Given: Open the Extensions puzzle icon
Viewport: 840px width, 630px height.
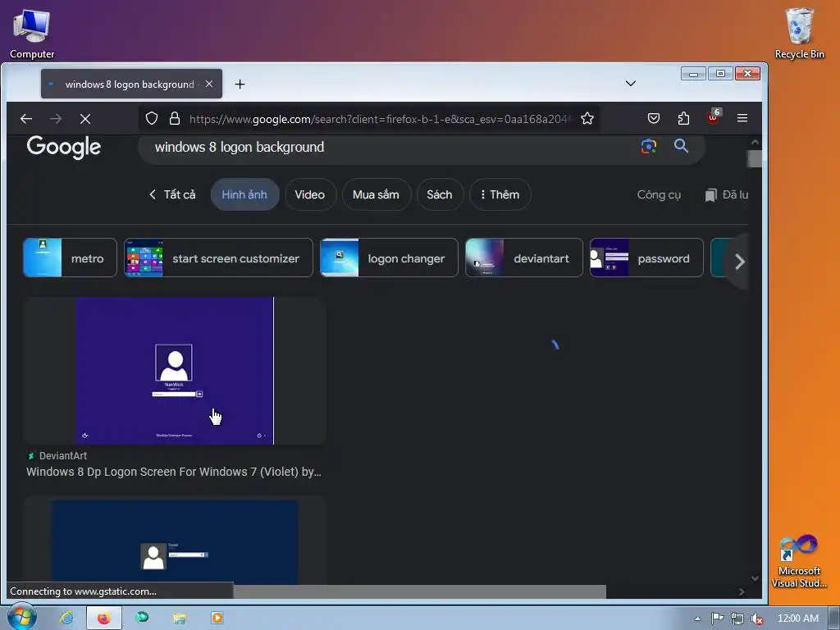Looking at the screenshot, I should pos(683,118).
